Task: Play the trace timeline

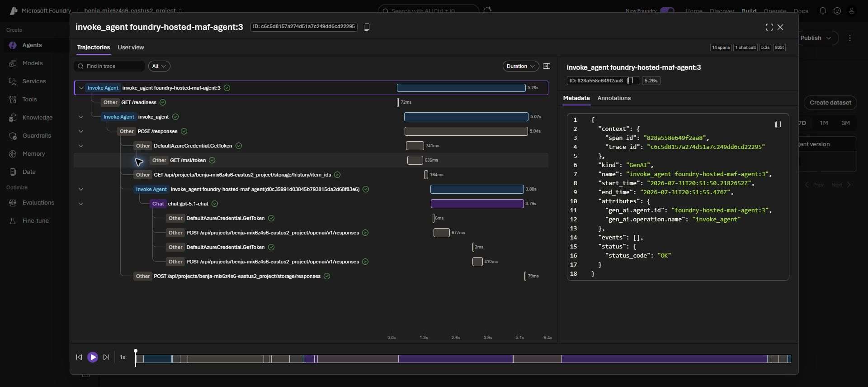Action: point(93,357)
